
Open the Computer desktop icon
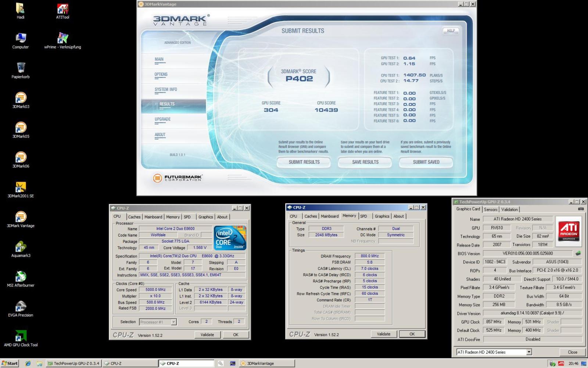[x=21, y=41]
